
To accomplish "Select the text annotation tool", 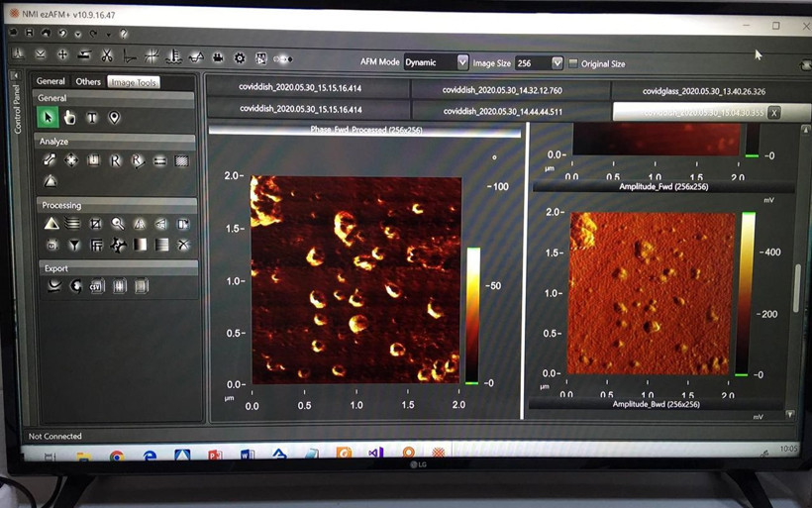I will [92, 118].
